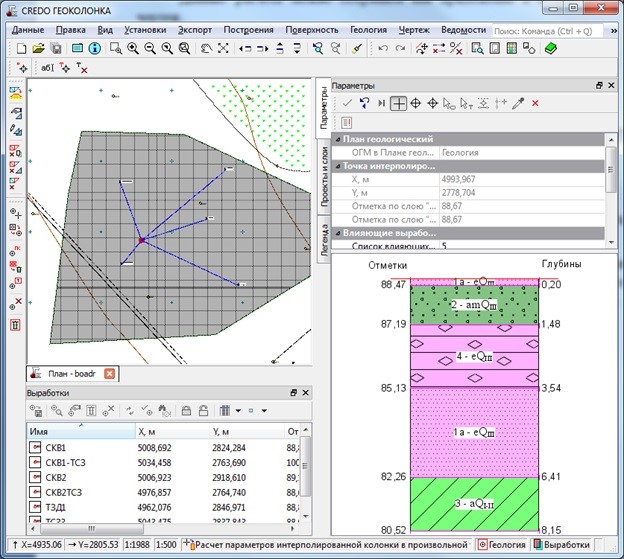Click the 2 - amQ layer in column
Viewport: 624px width, 559px height.
[x=474, y=305]
